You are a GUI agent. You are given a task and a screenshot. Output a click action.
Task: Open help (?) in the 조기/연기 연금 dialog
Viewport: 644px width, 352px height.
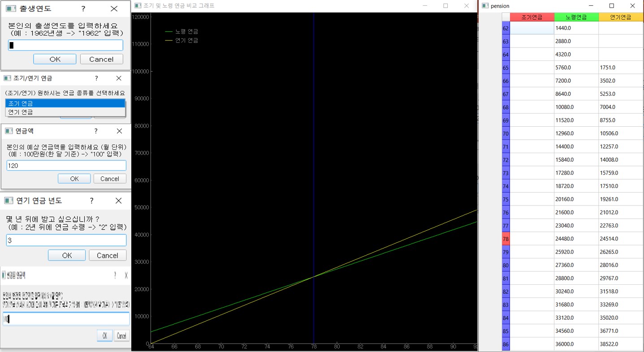[x=96, y=78]
